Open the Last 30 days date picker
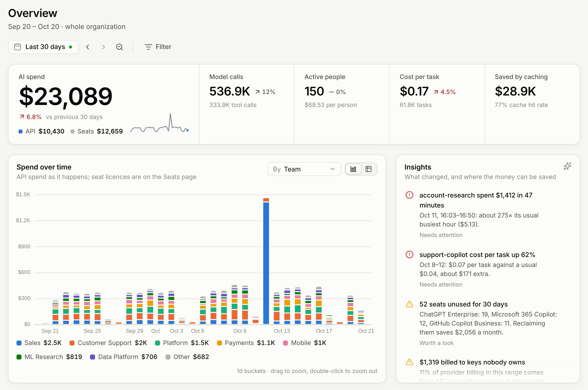Screen dimensions: 588x390 tap(43, 47)
